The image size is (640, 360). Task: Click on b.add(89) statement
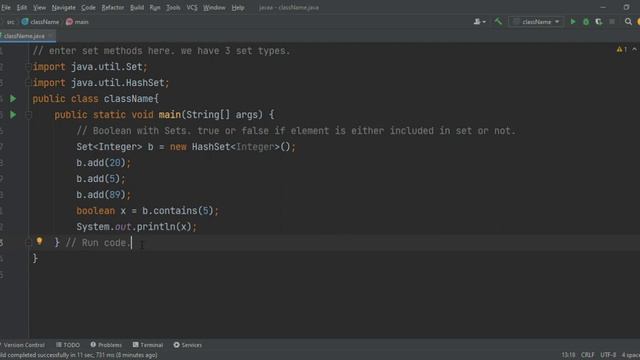[103, 195]
